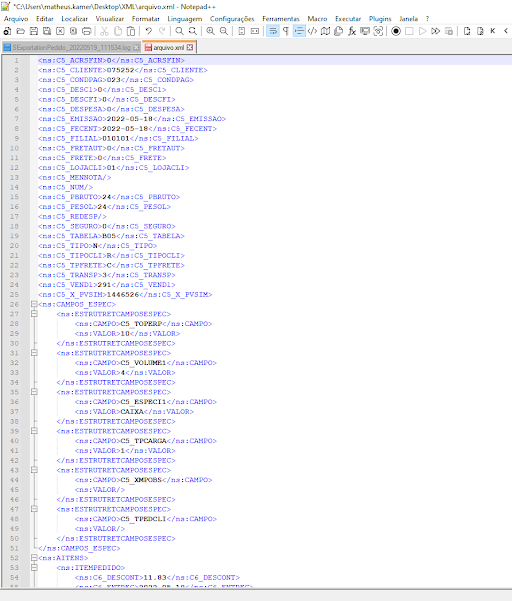512x601 pixels.
Task: Click the client value 075252 on line 2
Action: (120, 70)
